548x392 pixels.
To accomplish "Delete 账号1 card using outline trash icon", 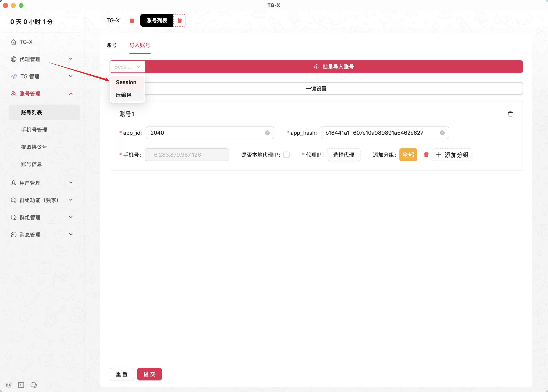I will [510, 114].
